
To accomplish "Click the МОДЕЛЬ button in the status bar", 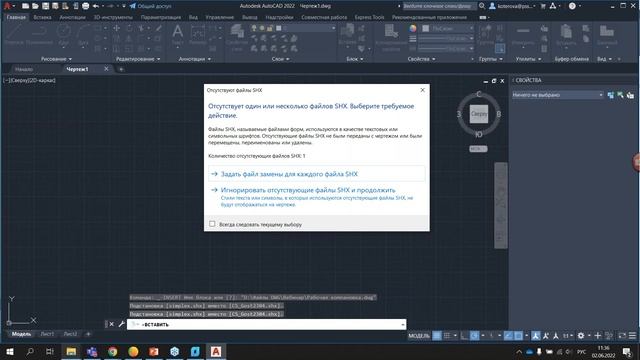I will pos(419,336).
